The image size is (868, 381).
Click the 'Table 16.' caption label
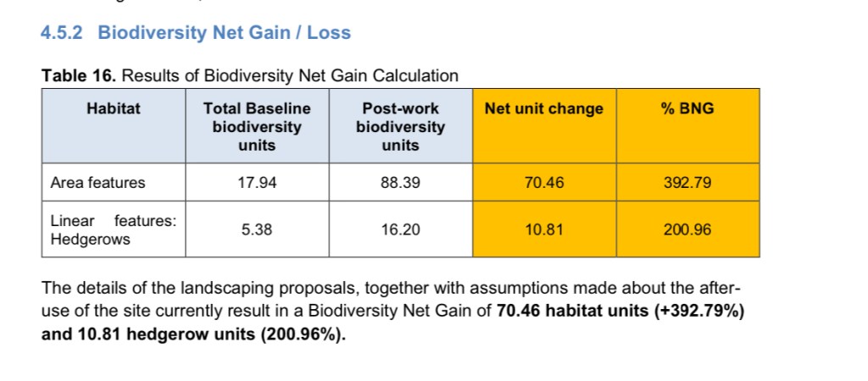point(79,76)
